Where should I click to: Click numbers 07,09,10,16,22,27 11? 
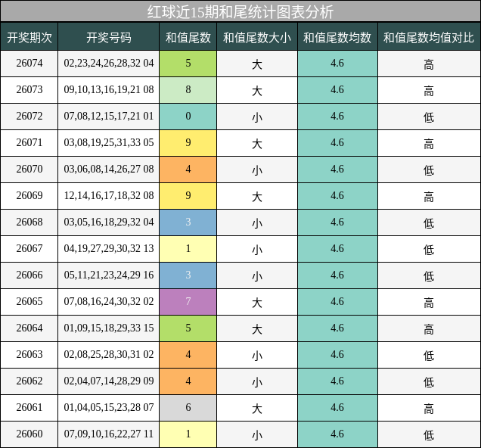pos(109,434)
